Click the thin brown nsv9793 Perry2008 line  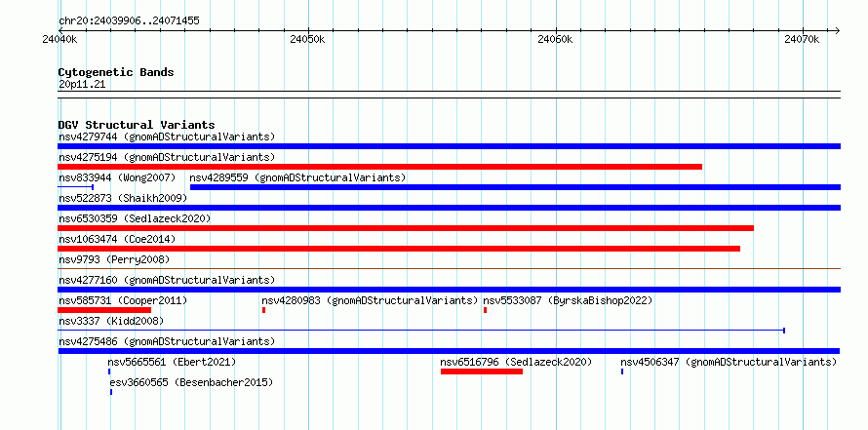coord(449,268)
